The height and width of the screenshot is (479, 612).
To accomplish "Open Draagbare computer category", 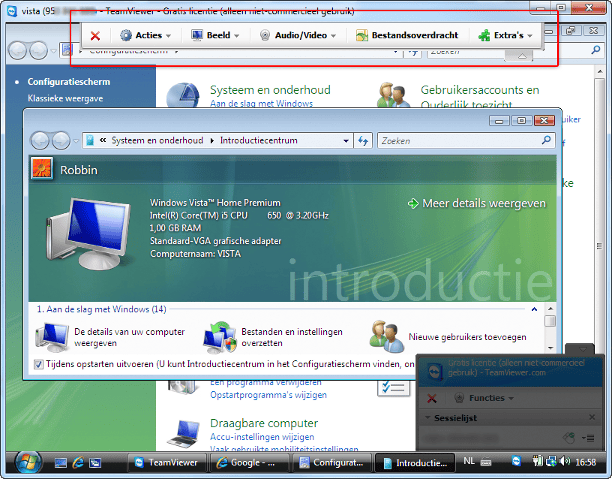I will point(264,423).
